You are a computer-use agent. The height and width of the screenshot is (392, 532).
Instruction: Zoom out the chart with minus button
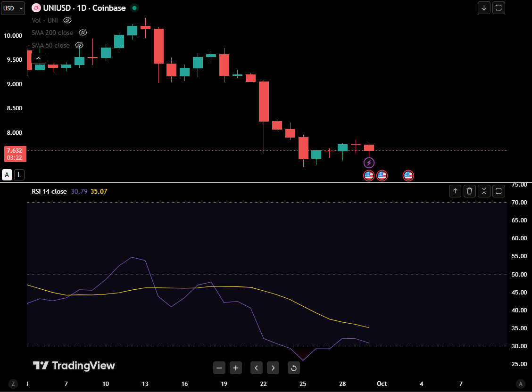tap(219, 368)
